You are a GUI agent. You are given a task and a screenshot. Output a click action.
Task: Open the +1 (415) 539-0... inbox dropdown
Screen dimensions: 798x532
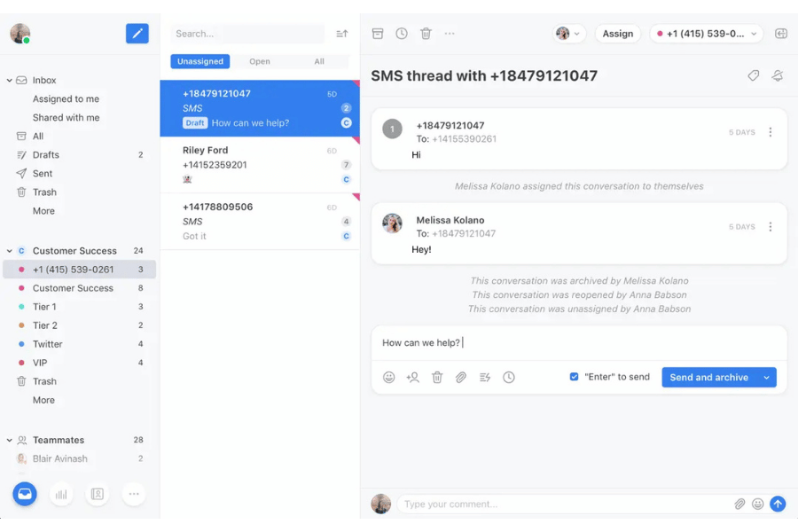click(707, 34)
